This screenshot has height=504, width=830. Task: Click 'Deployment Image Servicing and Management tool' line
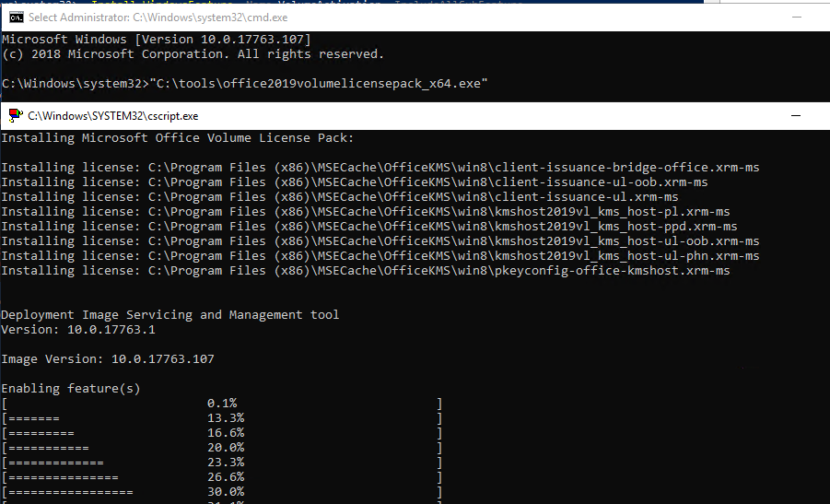(170, 314)
